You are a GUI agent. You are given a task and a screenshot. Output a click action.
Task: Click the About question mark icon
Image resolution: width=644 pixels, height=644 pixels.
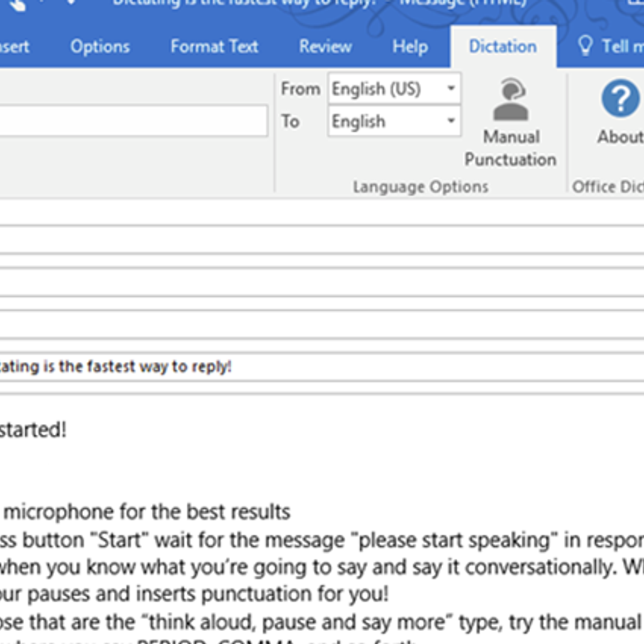620,99
